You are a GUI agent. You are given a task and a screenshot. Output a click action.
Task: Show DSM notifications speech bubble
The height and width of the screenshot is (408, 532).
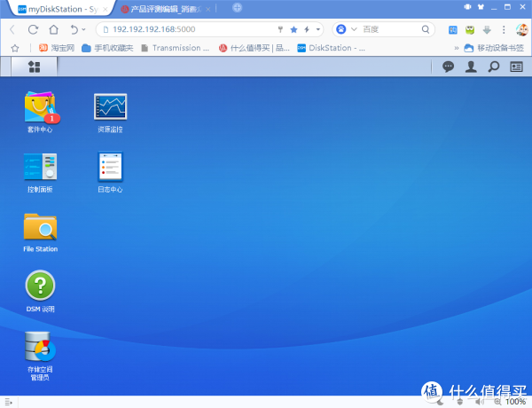pos(448,67)
